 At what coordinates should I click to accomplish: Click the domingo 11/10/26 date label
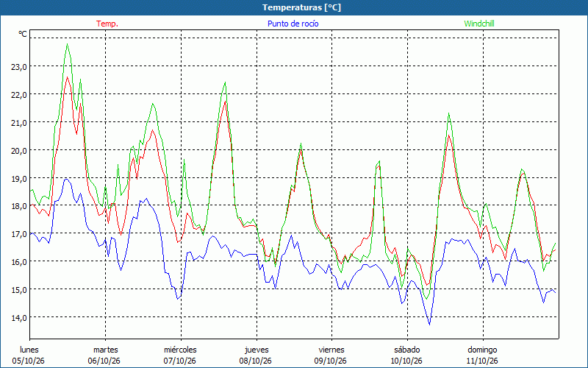pyautogui.click(x=483, y=355)
